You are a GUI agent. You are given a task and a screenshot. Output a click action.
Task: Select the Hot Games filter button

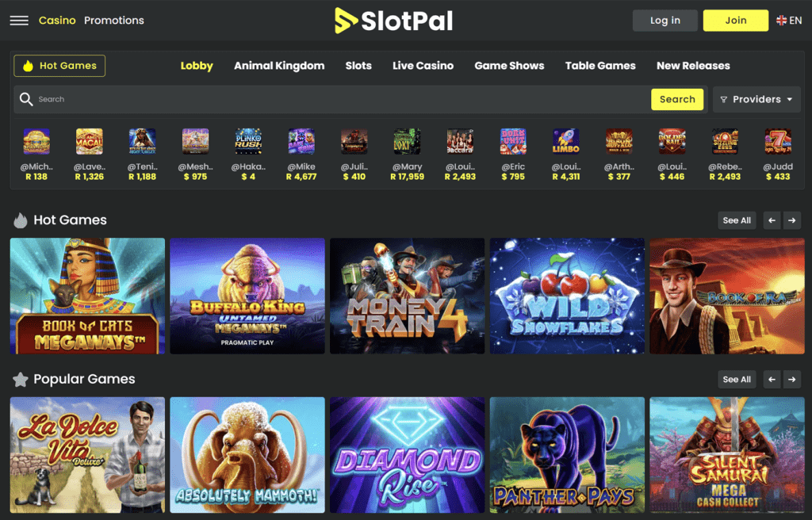click(59, 66)
